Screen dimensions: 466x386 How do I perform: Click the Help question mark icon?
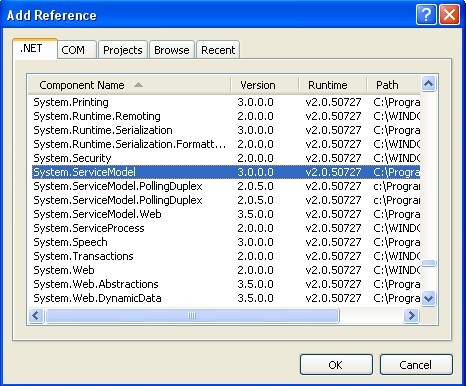point(426,15)
